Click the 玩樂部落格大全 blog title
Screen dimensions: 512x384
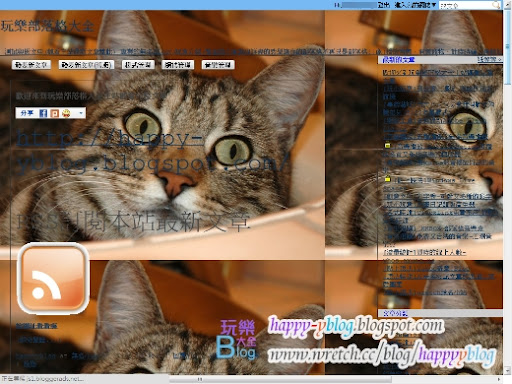[47, 26]
